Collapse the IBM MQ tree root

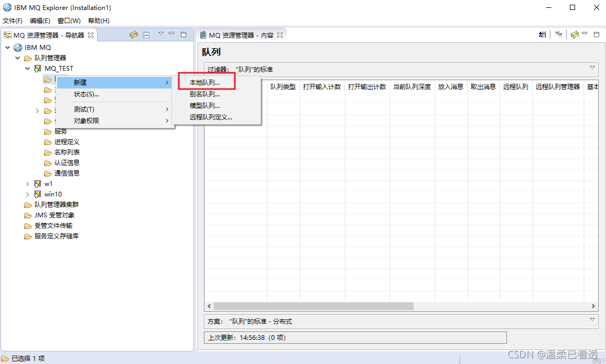(7, 48)
